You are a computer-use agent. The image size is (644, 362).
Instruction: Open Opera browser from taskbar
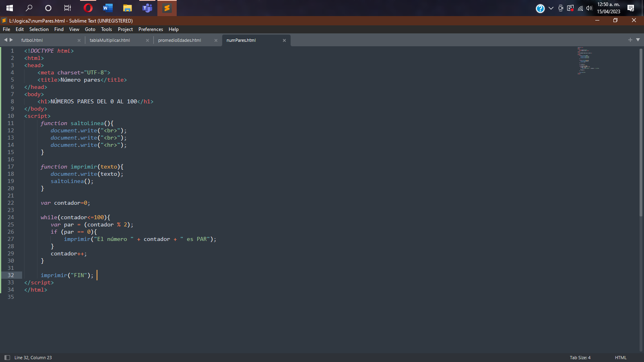click(x=88, y=8)
